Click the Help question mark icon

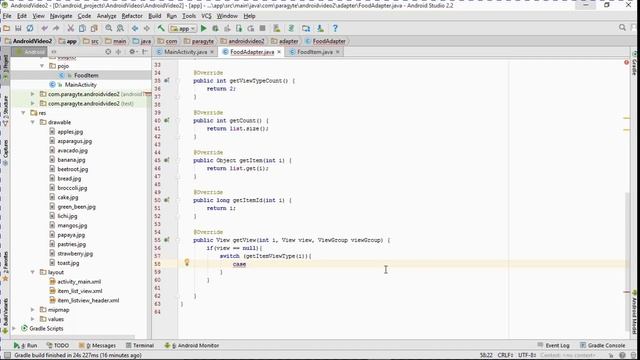pyautogui.click(x=335, y=28)
